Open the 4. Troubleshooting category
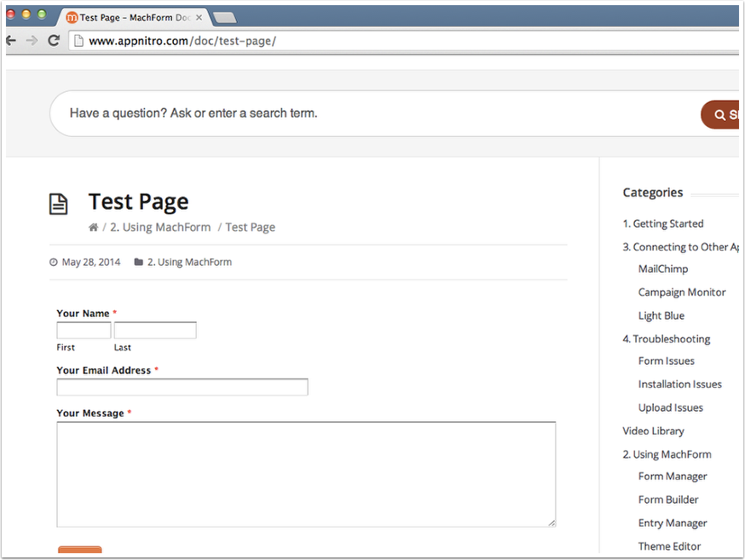The height and width of the screenshot is (560, 745). tap(666, 338)
